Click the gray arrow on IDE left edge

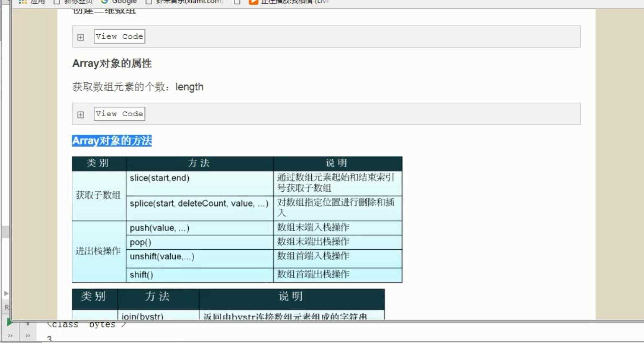(6, 293)
